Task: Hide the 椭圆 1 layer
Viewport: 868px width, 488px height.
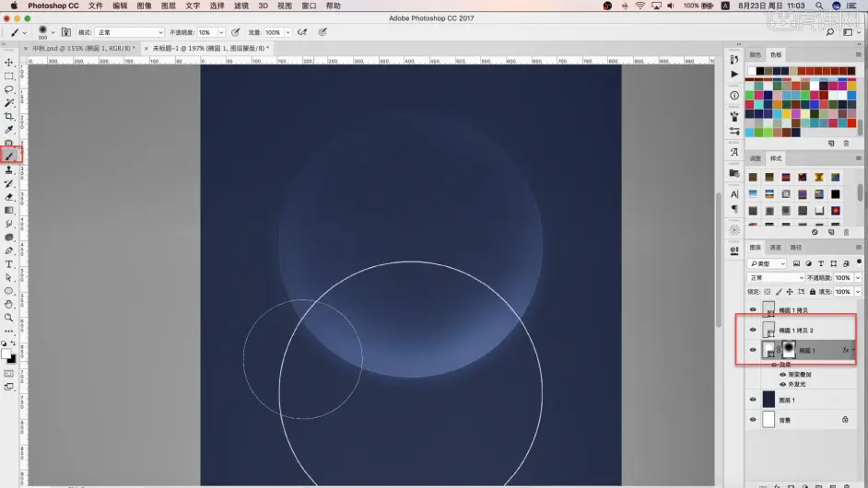Action: point(752,350)
